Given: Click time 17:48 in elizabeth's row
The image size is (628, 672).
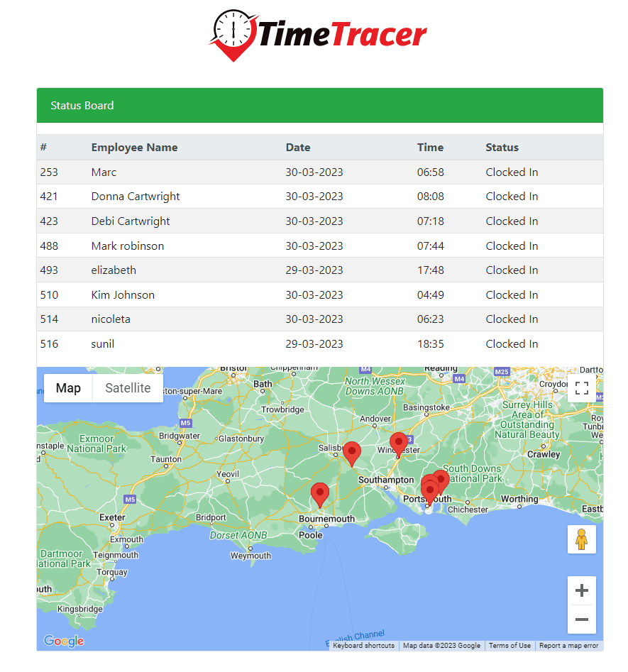Looking at the screenshot, I should pyautogui.click(x=431, y=270).
